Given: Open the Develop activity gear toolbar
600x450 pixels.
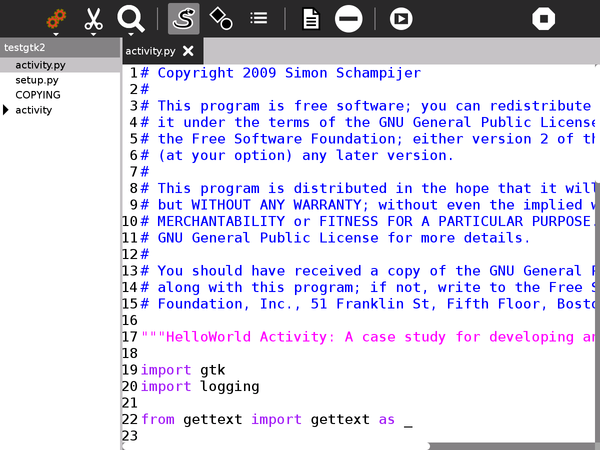Looking at the screenshot, I should (x=55, y=18).
